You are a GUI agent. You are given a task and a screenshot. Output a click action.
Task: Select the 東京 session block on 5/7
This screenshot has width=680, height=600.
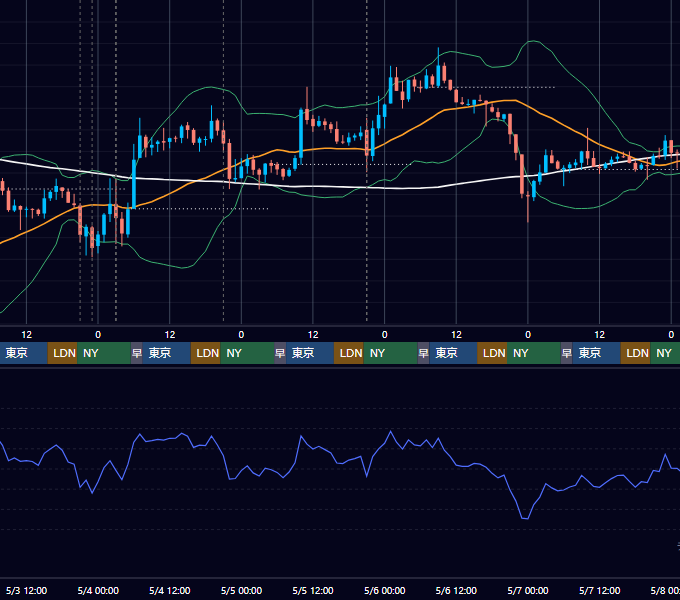coord(597,353)
